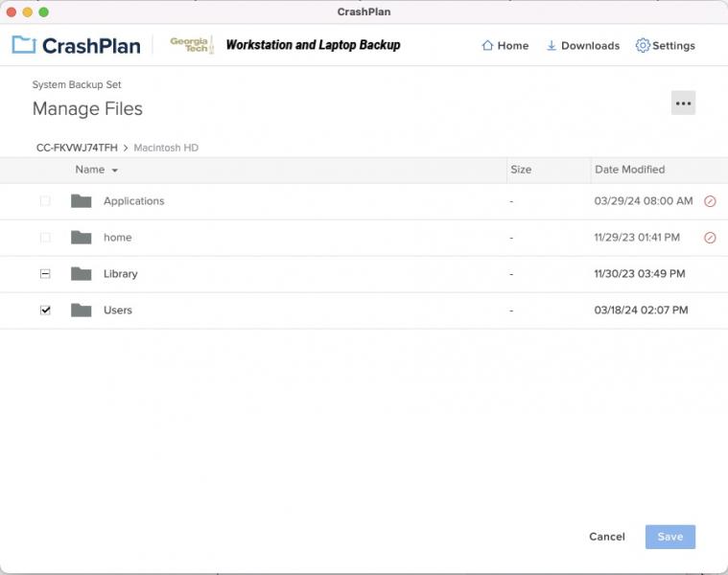
Task: Uncheck the Users folder checkbox
Action: click(45, 310)
